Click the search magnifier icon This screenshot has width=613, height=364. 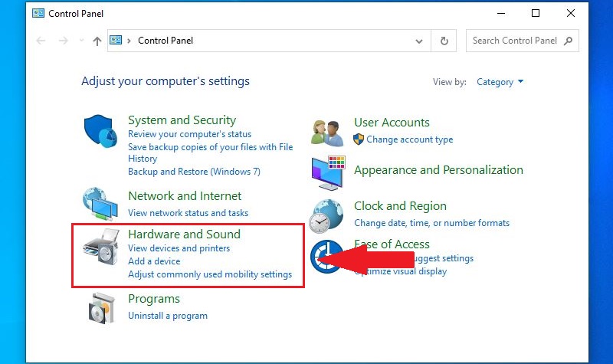pyautogui.click(x=568, y=41)
